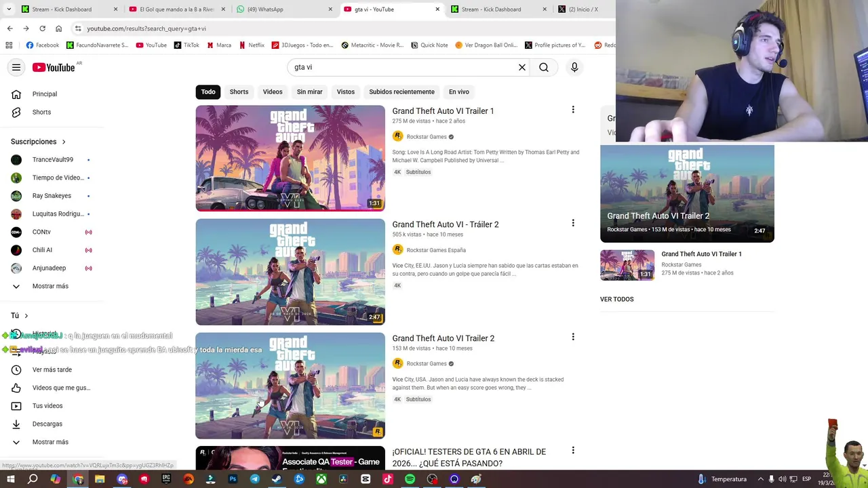This screenshot has width=868, height=488.
Task: Expand the Tú section chevron
Action: (26, 316)
